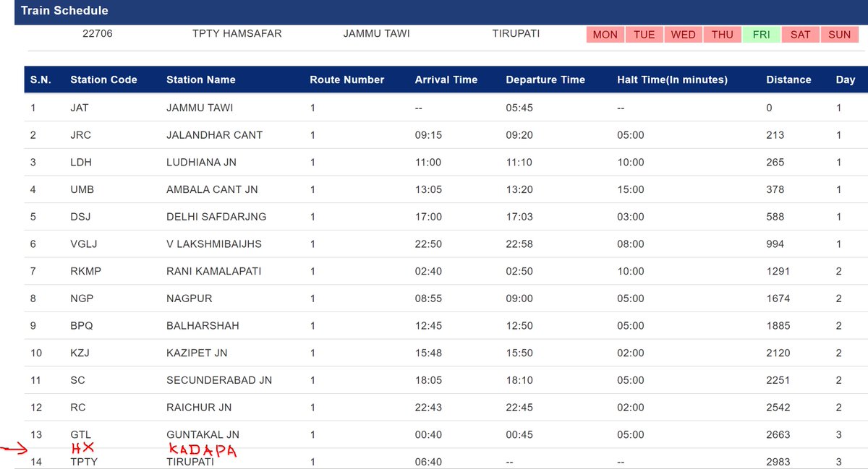Click departure time 11:10 at Ludhiana
The width and height of the screenshot is (868, 469).
click(x=519, y=163)
